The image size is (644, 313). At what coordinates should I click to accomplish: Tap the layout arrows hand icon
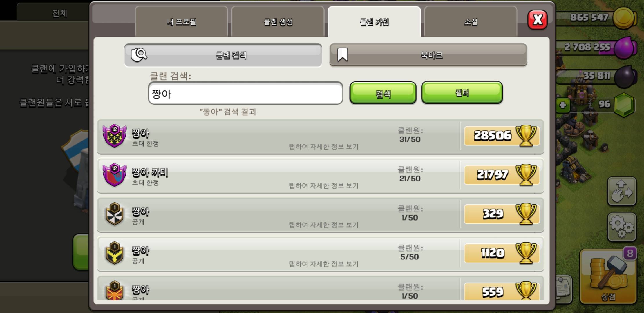pos(622,192)
